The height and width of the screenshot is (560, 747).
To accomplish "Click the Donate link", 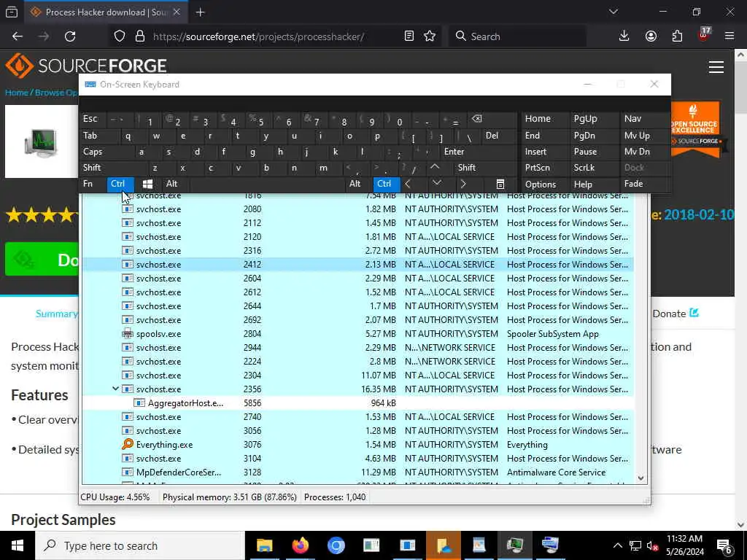I will click(676, 314).
